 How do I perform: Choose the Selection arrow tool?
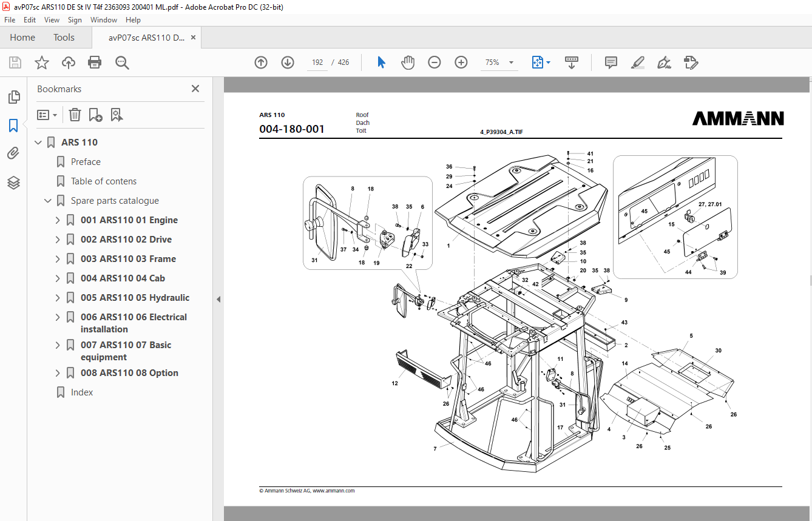pyautogui.click(x=382, y=62)
